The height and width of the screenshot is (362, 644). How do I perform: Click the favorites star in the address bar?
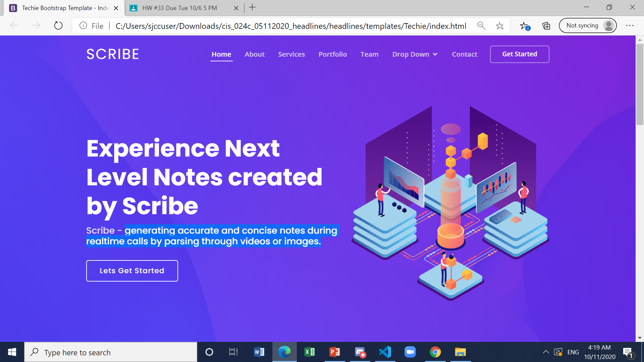click(x=500, y=25)
